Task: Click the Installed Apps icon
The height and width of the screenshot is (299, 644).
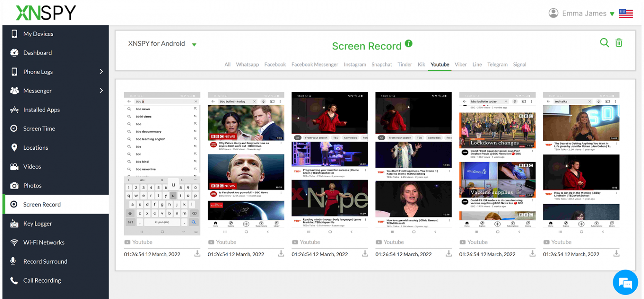Action: pyautogui.click(x=14, y=109)
